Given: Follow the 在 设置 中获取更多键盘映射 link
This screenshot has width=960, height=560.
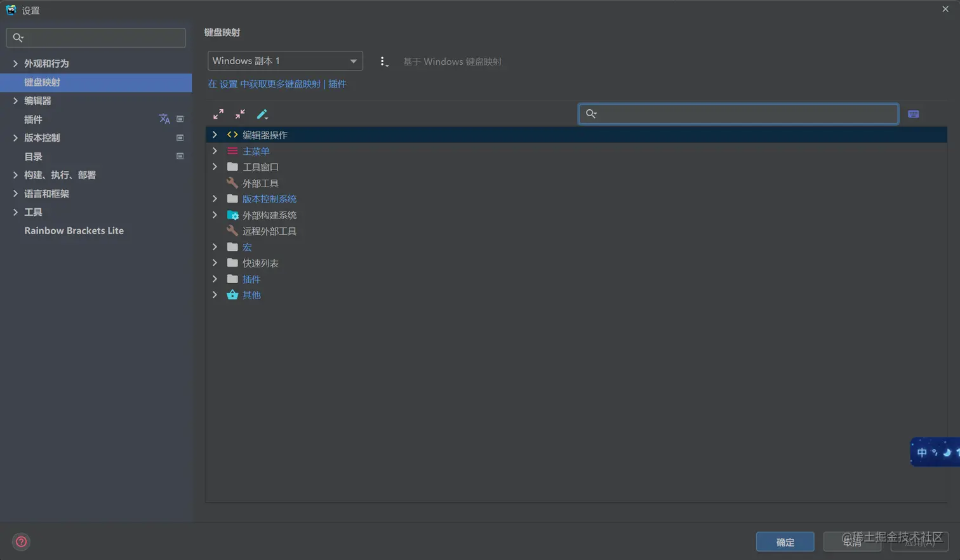Looking at the screenshot, I should point(264,84).
